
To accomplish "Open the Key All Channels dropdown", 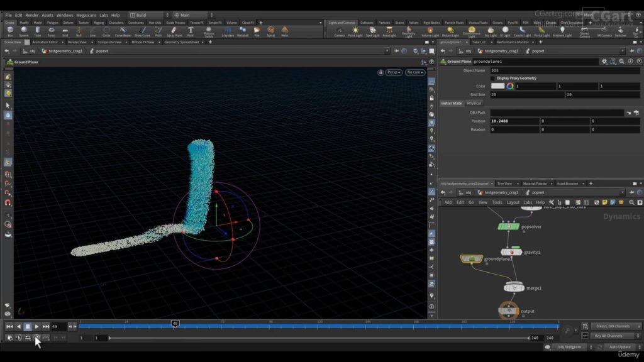I will pos(616,336).
